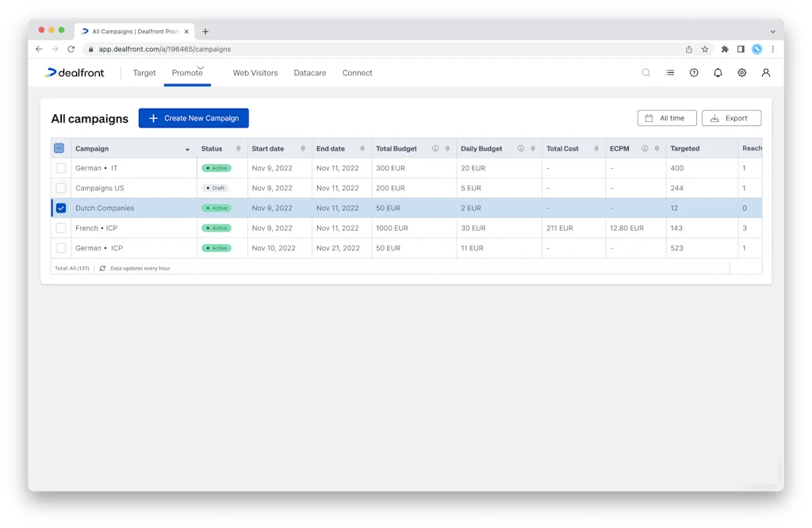Open the Campaign column sort dropdown arrow

(188, 148)
